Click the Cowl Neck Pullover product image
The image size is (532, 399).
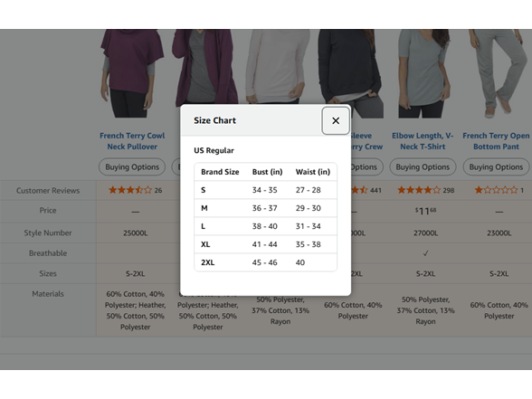(x=132, y=73)
